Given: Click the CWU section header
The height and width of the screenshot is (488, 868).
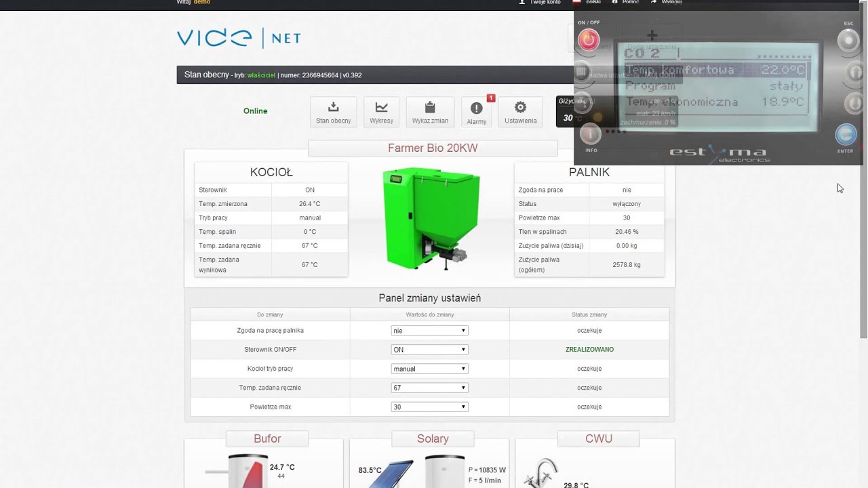Looking at the screenshot, I should 599,439.
